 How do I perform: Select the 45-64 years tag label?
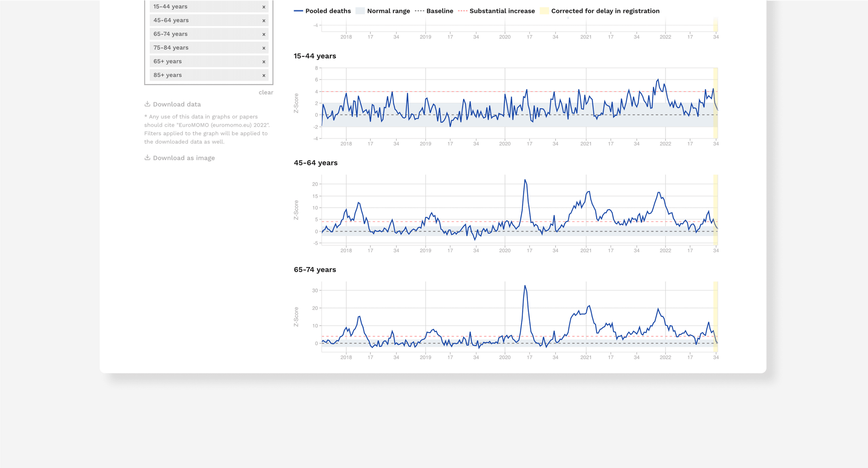[x=171, y=20]
